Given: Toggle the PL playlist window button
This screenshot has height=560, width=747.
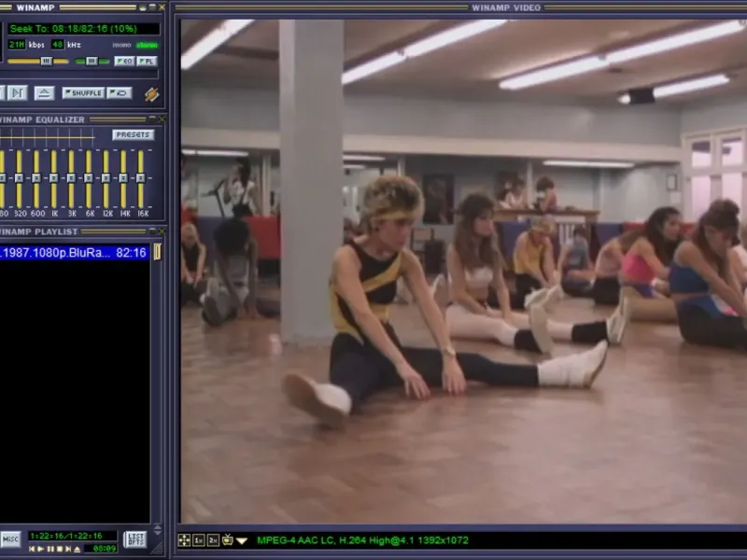Looking at the screenshot, I should (x=147, y=61).
